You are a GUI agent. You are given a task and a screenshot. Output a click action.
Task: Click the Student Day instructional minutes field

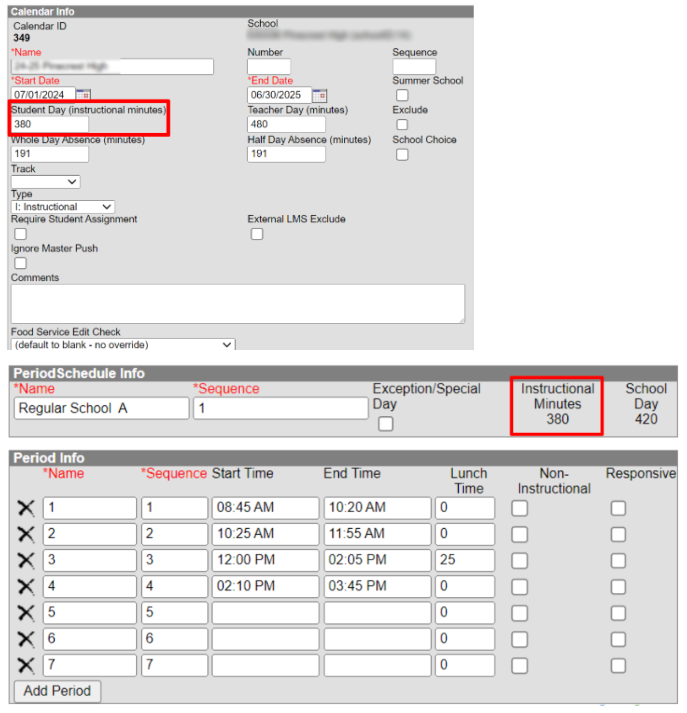50,125
